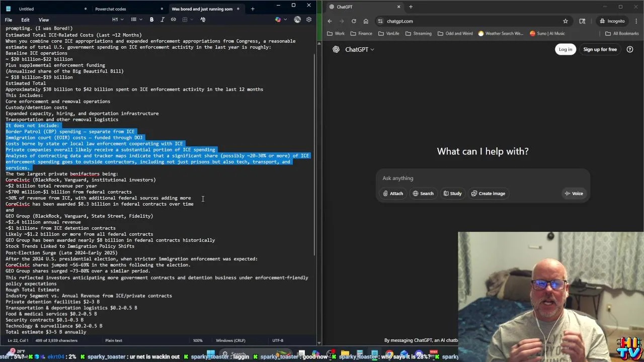This screenshot has width=644, height=362.
Task: Clear formatting icon in Notepad toolbar
Action: pyautogui.click(x=203, y=20)
